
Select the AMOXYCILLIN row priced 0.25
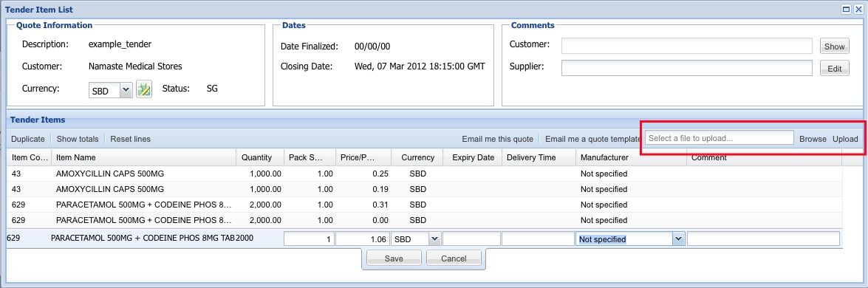(425, 174)
